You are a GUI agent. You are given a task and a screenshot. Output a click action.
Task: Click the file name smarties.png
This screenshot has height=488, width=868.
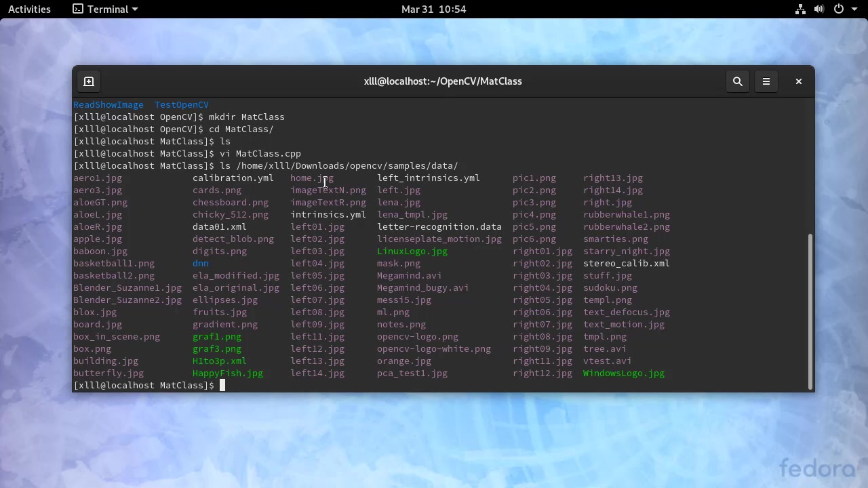click(616, 239)
